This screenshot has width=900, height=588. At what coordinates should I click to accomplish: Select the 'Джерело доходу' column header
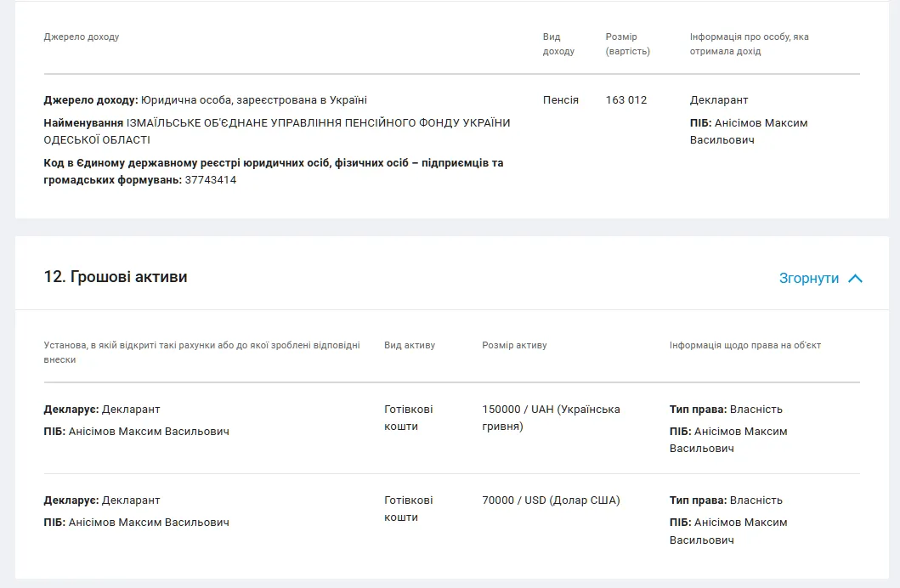click(82, 37)
